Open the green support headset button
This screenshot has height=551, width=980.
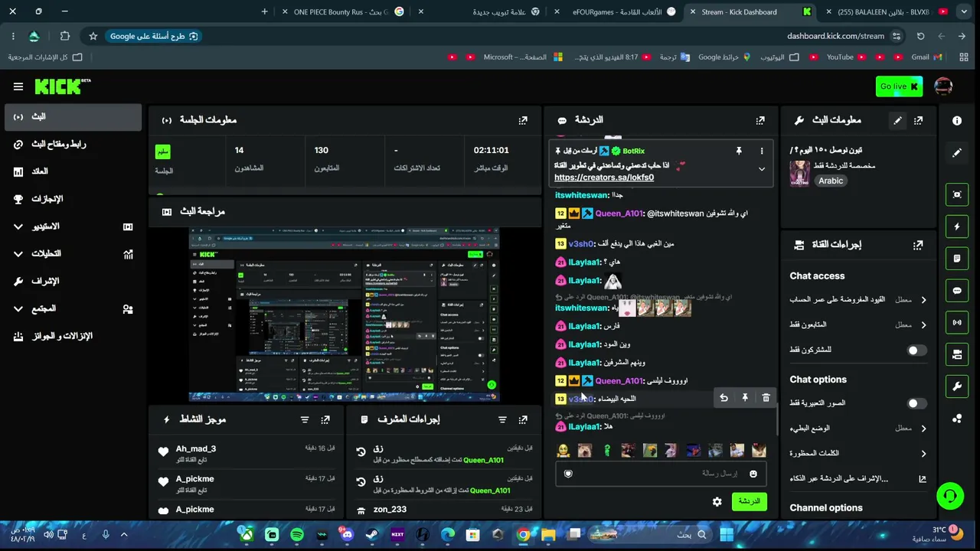tap(950, 496)
